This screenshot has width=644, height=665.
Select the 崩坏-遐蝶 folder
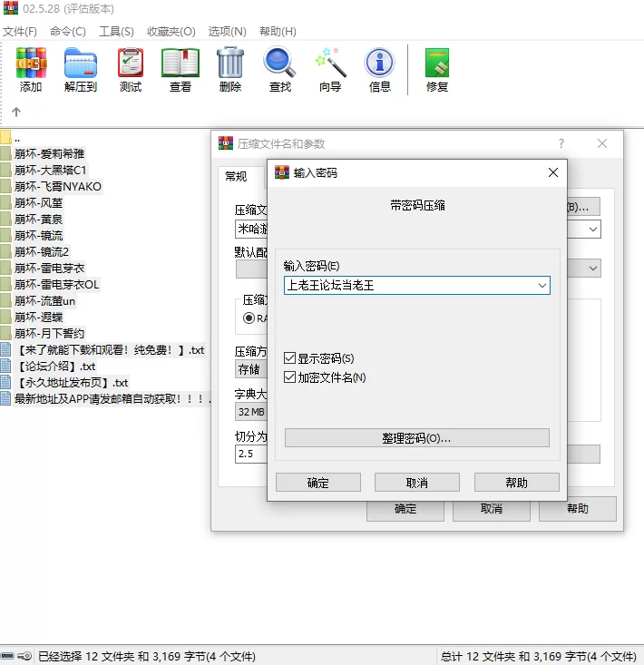[39, 318]
